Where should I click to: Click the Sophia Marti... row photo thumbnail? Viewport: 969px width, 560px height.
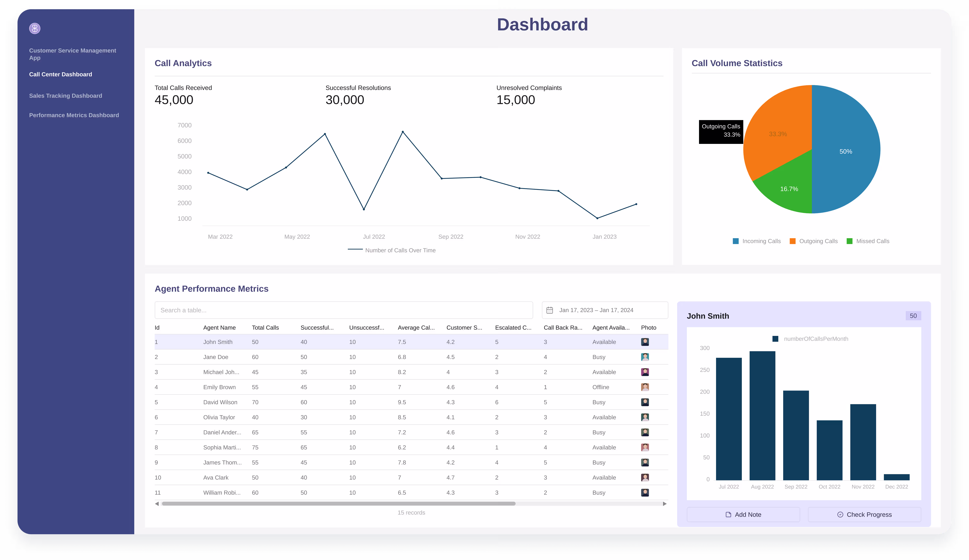click(x=645, y=447)
